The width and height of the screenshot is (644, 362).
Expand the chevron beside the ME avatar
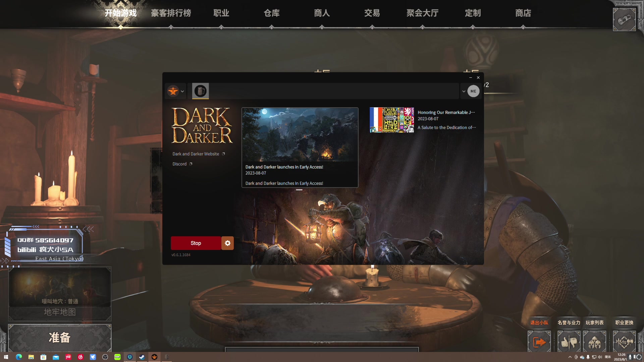(x=464, y=91)
